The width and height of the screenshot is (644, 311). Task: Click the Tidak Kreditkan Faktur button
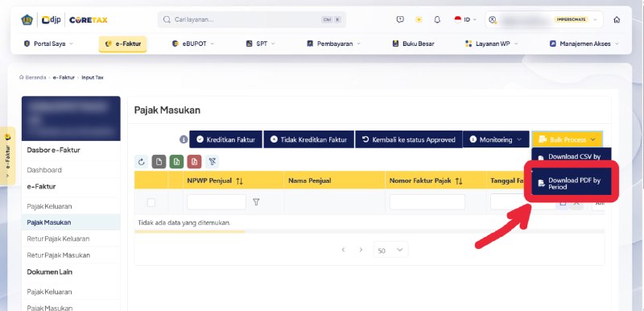(308, 139)
